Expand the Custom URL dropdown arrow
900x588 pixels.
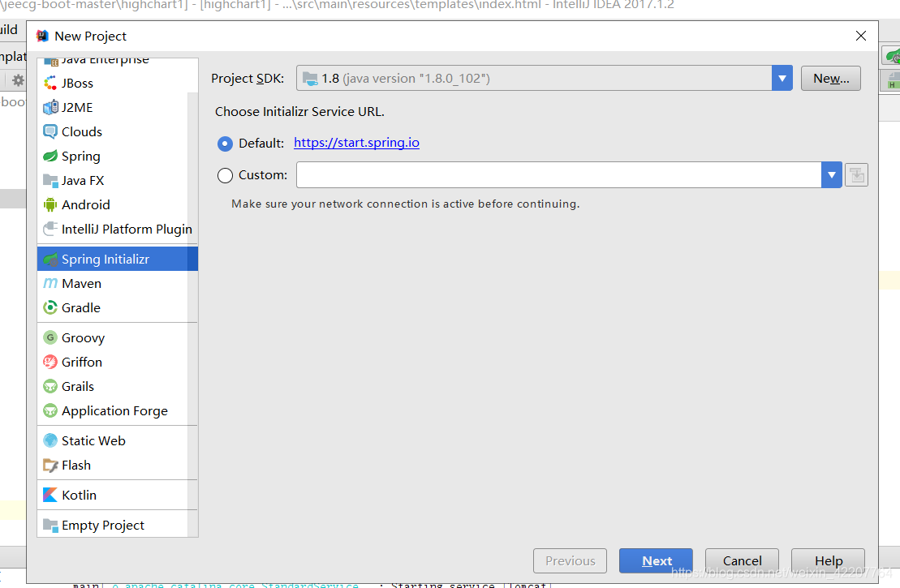pos(831,175)
